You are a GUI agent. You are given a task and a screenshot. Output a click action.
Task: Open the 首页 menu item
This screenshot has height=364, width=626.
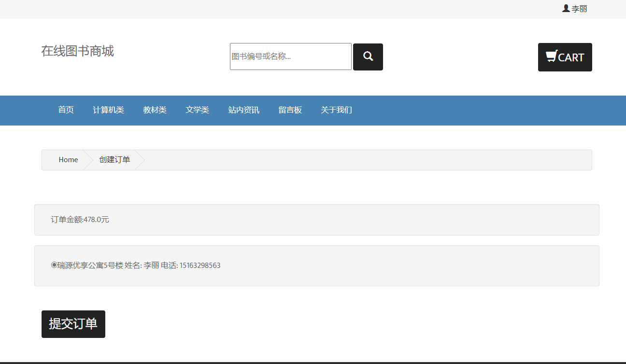coord(66,110)
